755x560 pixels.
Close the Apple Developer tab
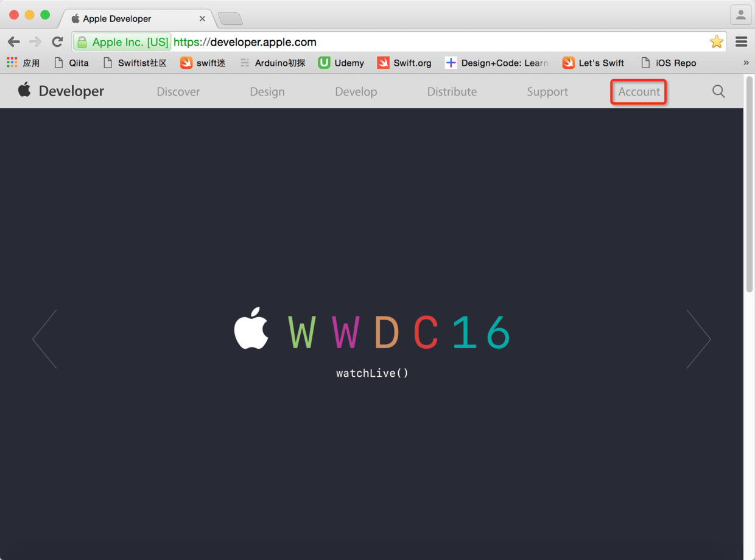click(x=202, y=19)
